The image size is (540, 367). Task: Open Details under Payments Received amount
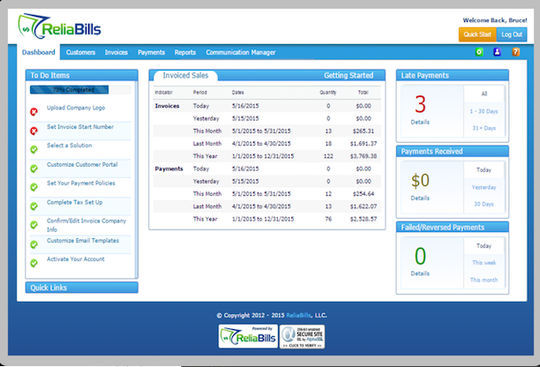click(420, 198)
